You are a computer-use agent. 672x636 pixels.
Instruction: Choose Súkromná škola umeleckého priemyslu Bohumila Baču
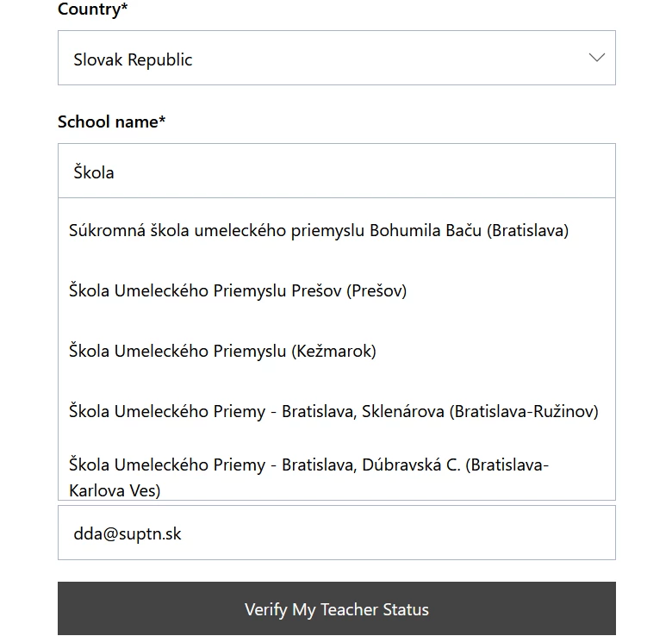[319, 230]
